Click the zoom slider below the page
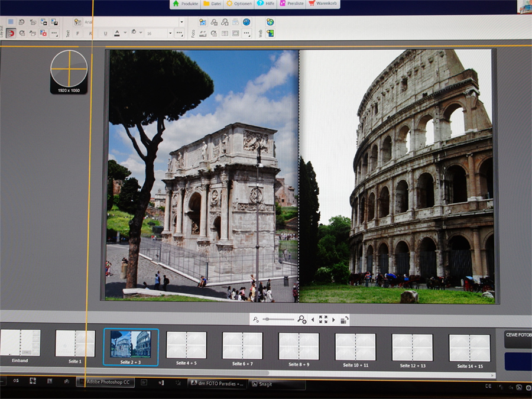Viewport: 532px width, 399px height. [x=279, y=319]
